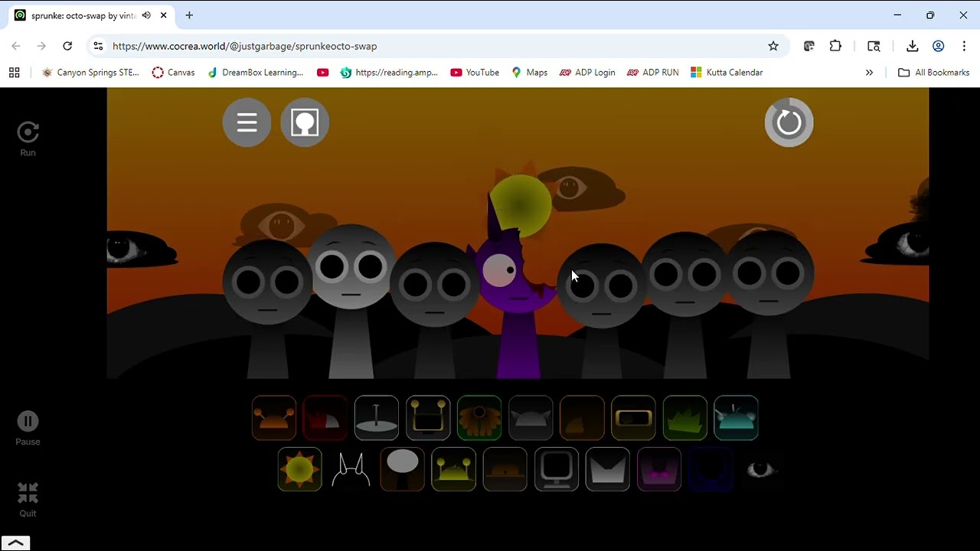Open the labeled YouTube bookmark
980x551 pixels.
pyautogui.click(x=475, y=73)
